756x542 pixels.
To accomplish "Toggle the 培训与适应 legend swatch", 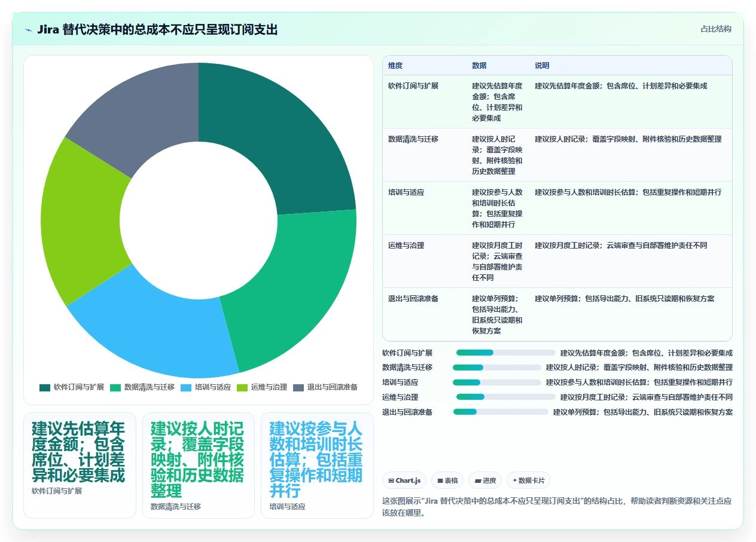I will pos(186,387).
